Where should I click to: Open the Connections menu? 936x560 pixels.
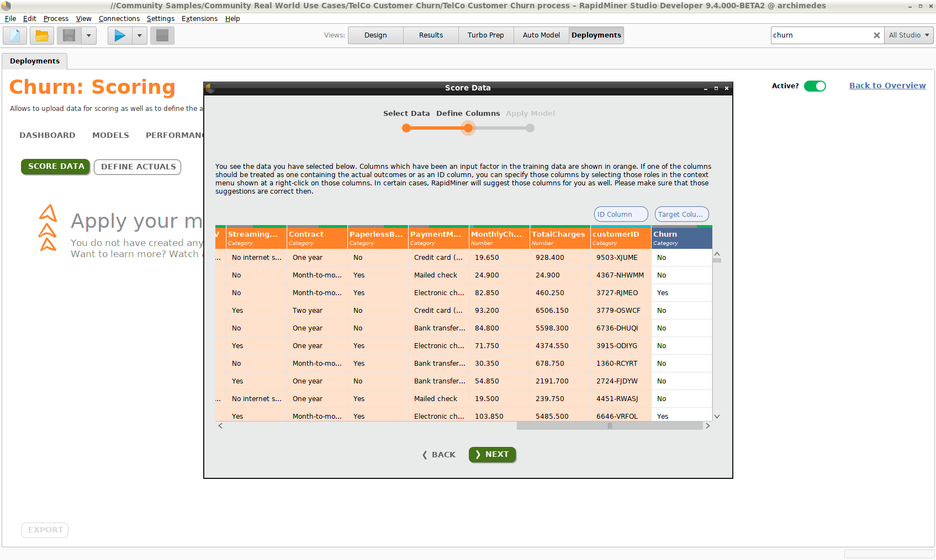tap(119, 19)
